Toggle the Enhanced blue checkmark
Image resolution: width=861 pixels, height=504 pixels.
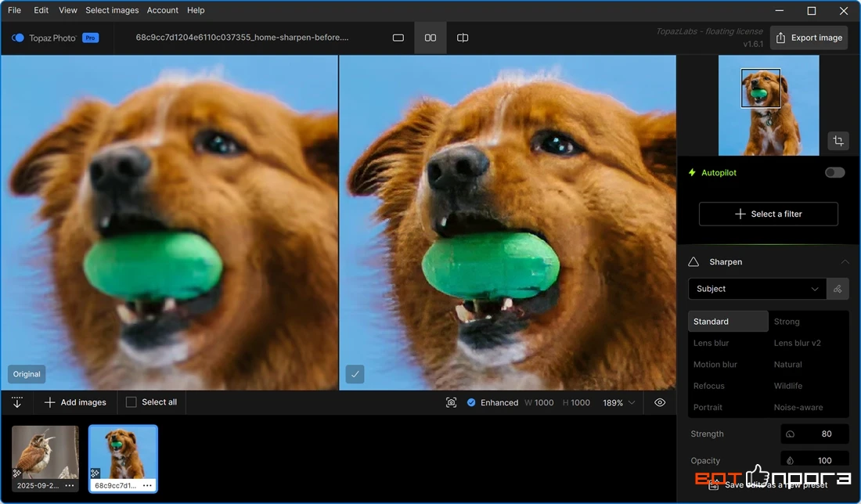tap(471, 402)
